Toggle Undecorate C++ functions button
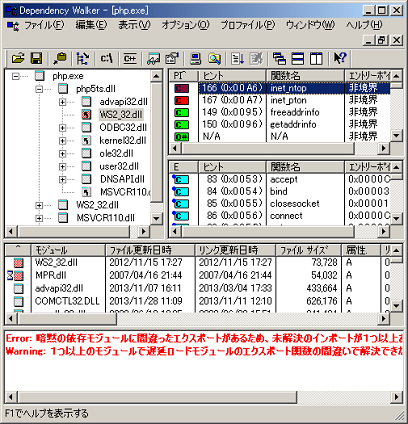The image size is (408, 424). [x=129, y=59]
